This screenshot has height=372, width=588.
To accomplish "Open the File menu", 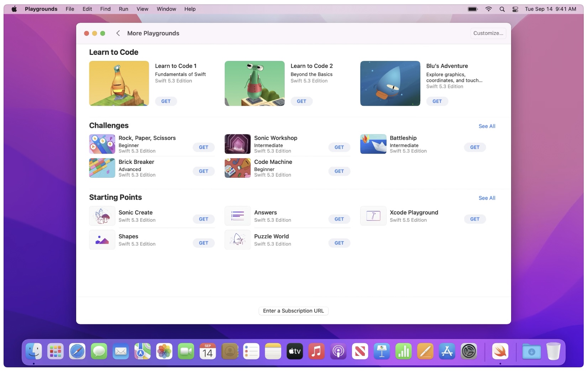I will click(x=70, y=9).
